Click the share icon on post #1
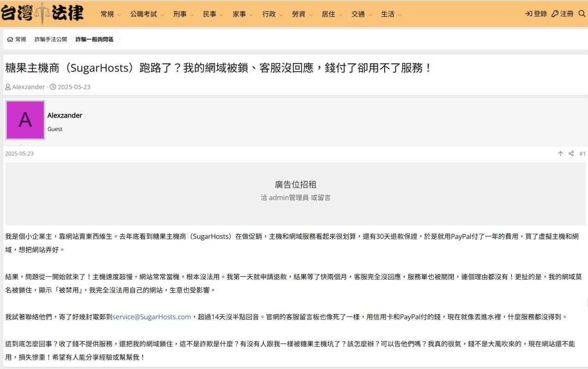588x369 pixels. (571, 154)
